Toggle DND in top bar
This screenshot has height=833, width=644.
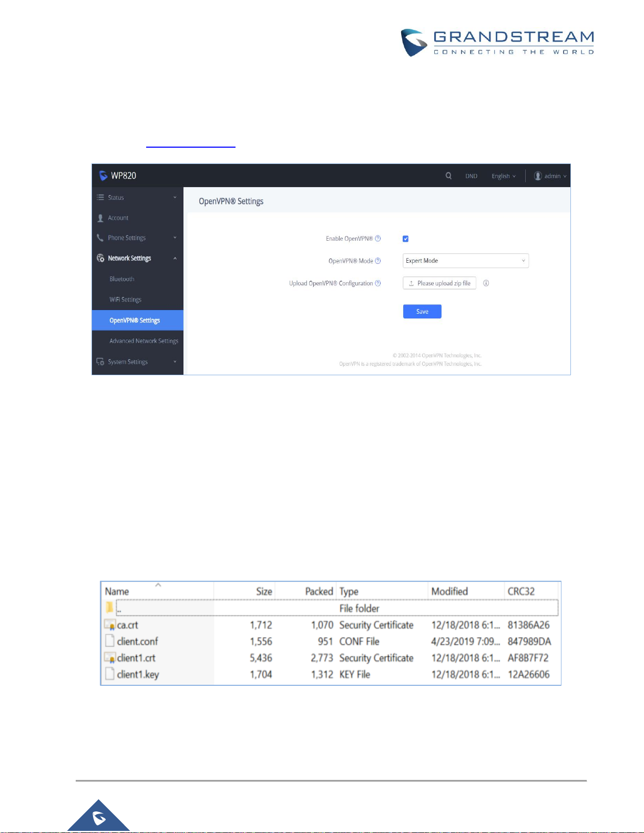tap(472, 176)
